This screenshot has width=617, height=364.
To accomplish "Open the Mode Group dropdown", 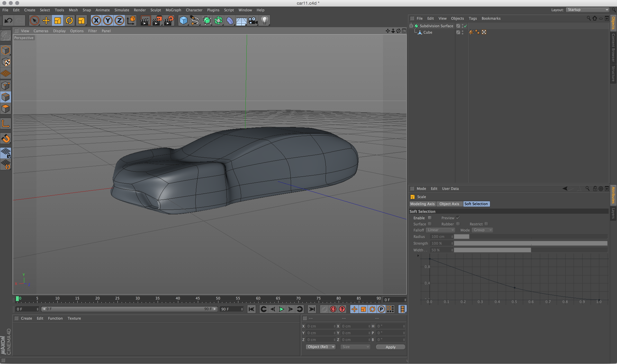I will coord(482,230).
